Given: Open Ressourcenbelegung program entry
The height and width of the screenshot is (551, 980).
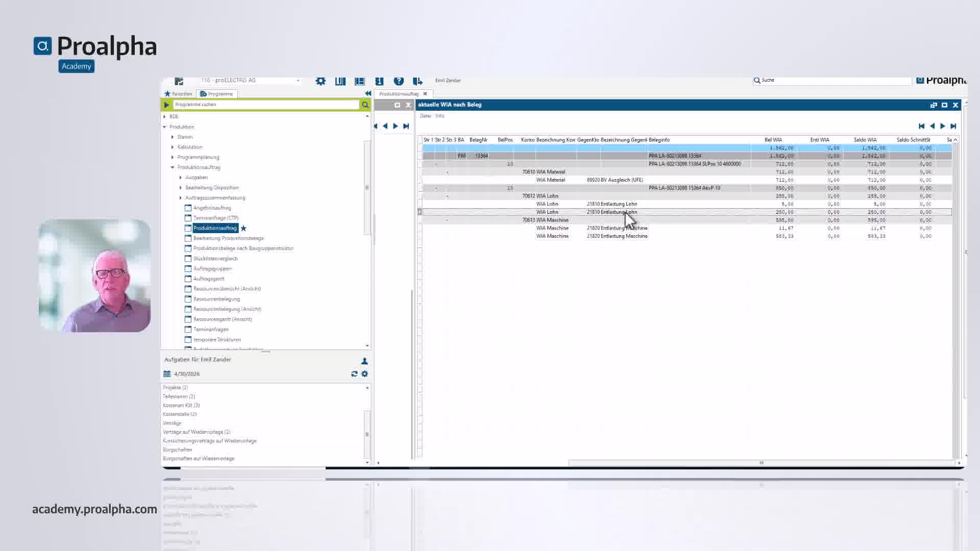Looking at the screenshot, I should pos(216,299).
